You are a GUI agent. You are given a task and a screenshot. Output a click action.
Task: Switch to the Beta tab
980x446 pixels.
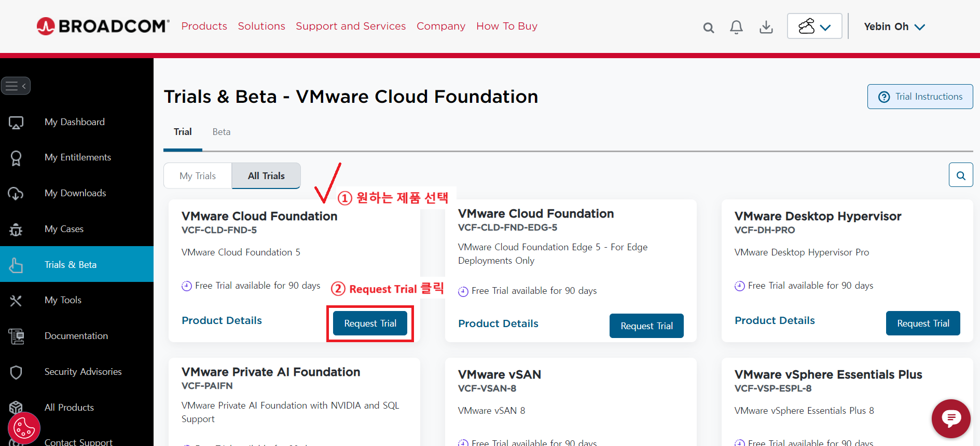click(221, 132)
